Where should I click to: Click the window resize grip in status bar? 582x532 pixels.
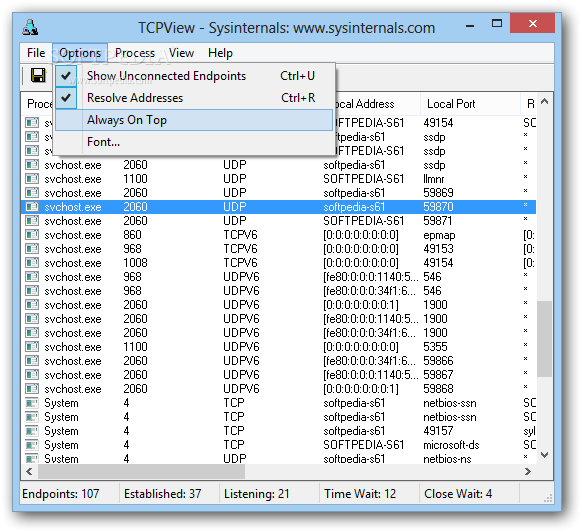click(548, 498)
